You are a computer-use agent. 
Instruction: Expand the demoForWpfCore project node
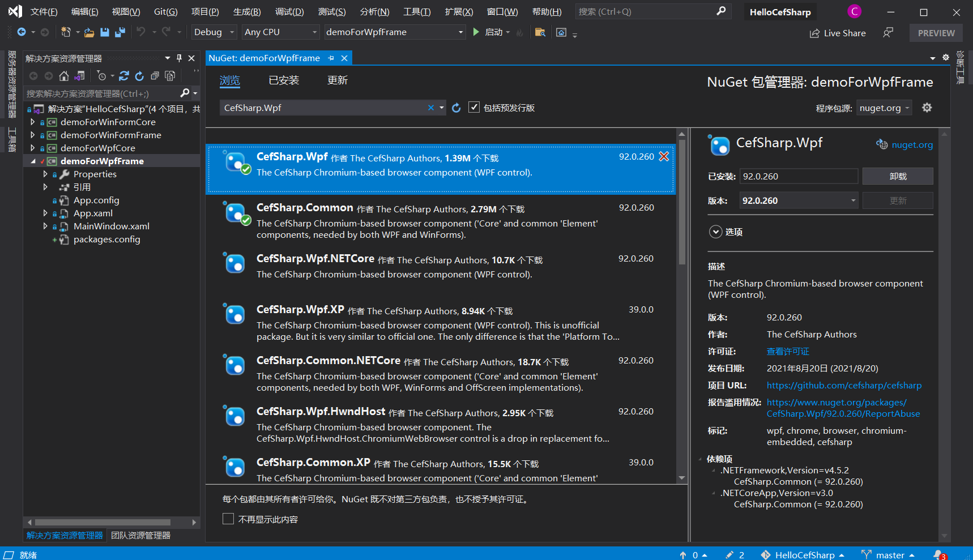[x=32, y=148]
